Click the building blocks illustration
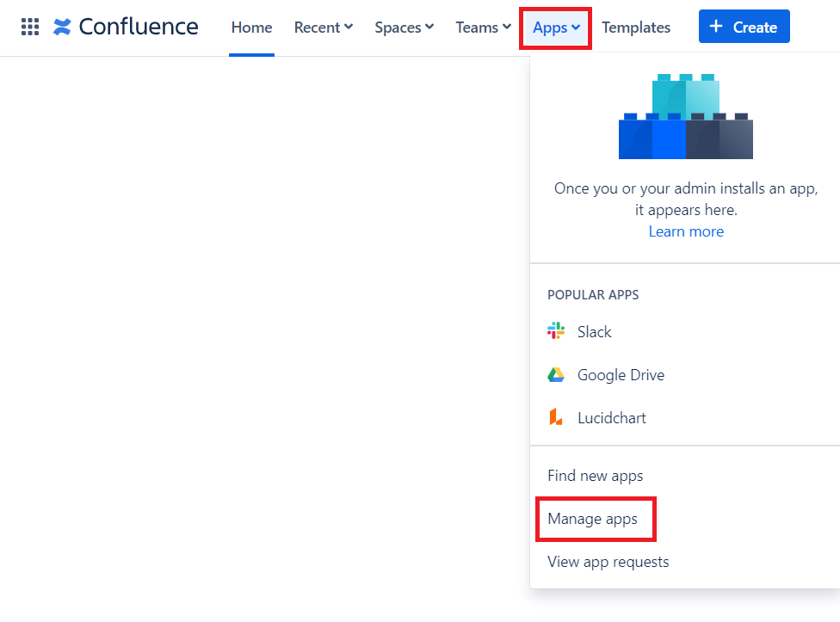Image resolution: width=840 pixels, height=622 pixels. coord(685,117)
